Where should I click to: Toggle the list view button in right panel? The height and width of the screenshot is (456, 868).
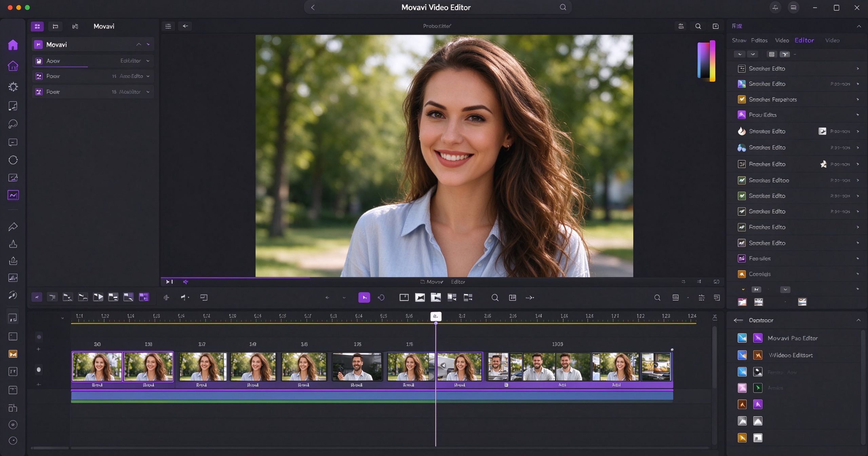[x=771, y=54]
